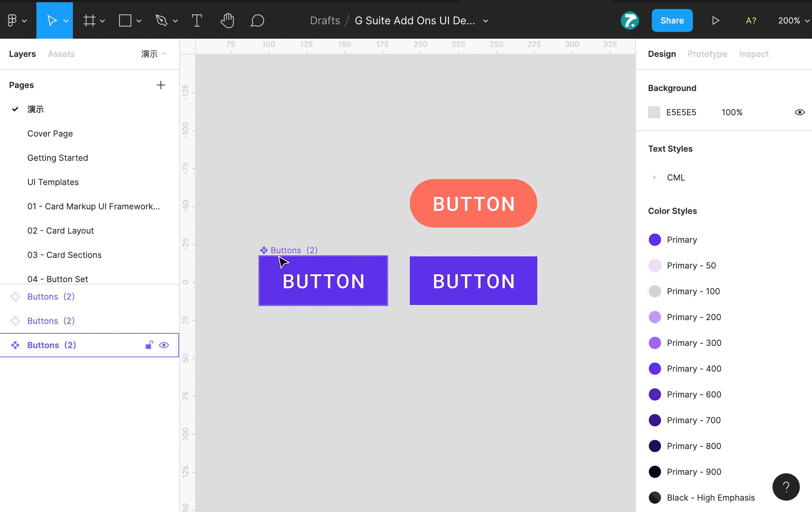Screen dimensions: 812x512
Task: Select the Move tool
Action: click(52, 20)
